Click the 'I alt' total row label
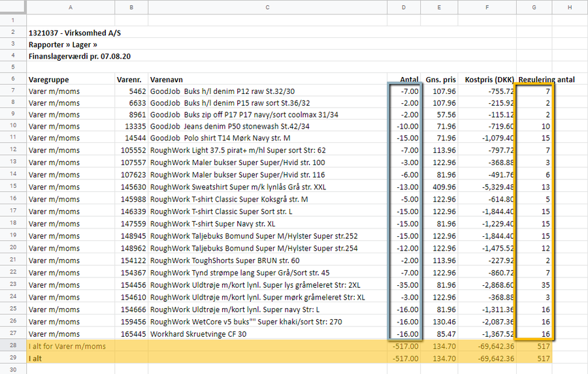 pos(35,358)
